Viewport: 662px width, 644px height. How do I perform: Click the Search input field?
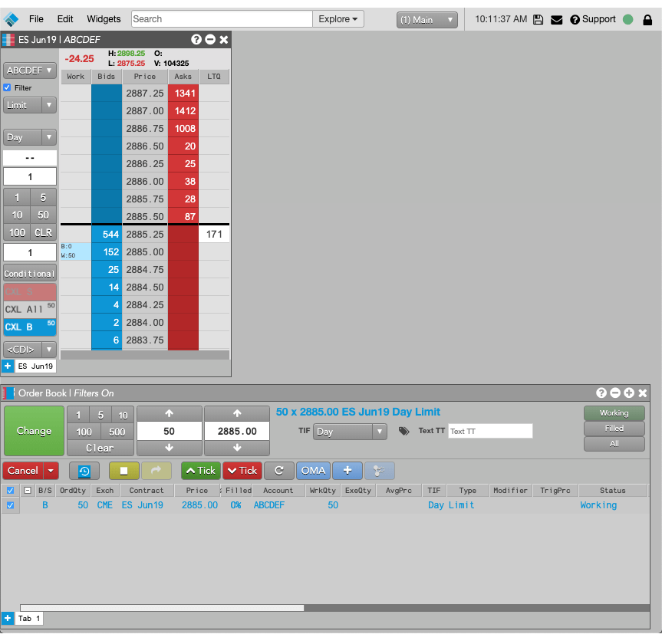click(x=222, y=19)
